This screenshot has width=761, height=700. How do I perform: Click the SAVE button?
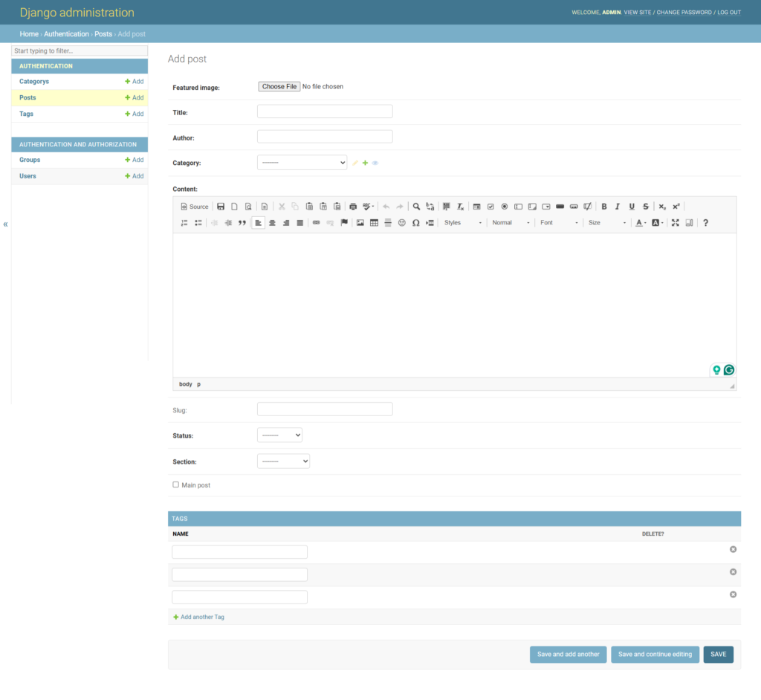(x=719, y=655)
